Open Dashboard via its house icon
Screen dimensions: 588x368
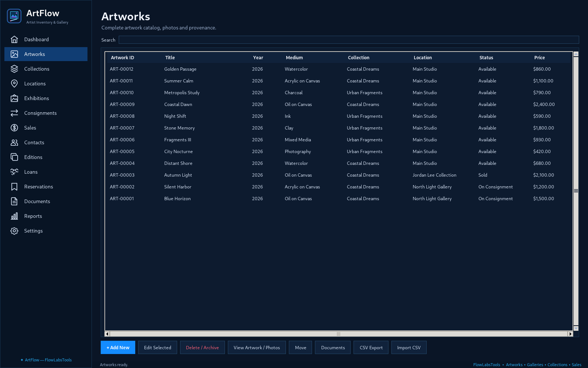[14, 39]
